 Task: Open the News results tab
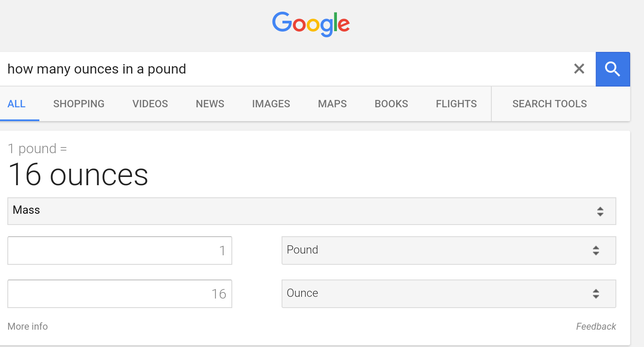tap(210, 104)
